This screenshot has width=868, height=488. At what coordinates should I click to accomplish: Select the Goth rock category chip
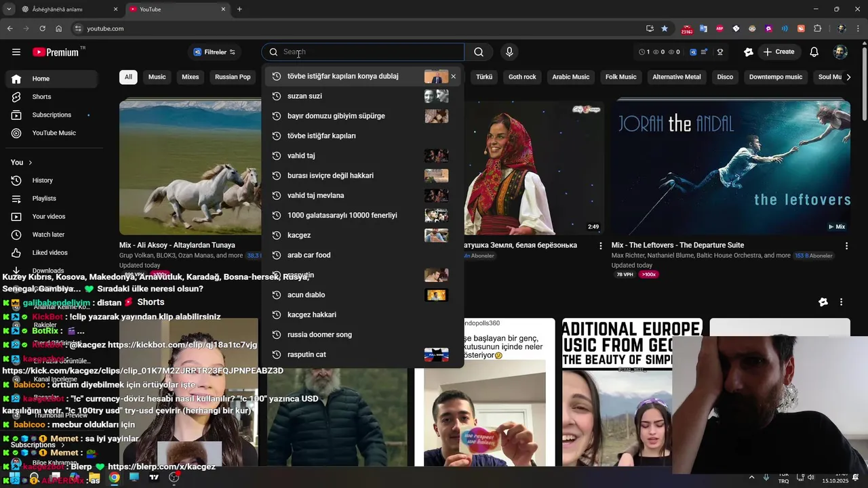[522, 77]
